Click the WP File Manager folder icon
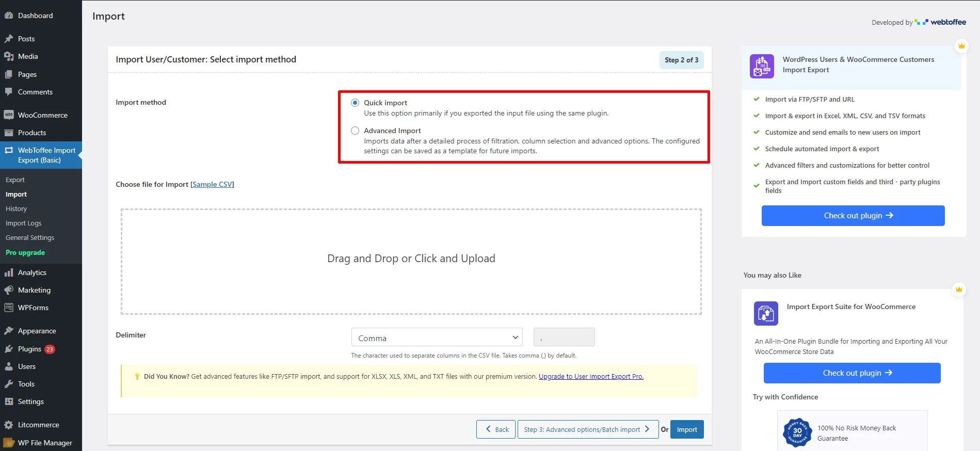Image resolution: width=980 pixels, height=451 pixels. pyautogui.click(x=9, y=443)
